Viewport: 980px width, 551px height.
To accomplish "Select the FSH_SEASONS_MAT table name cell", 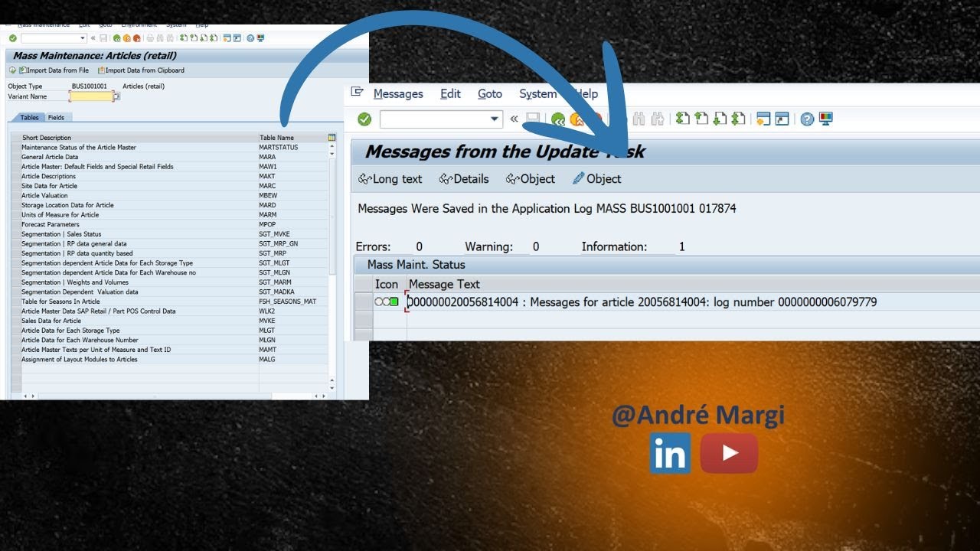I will click(292, 302).
